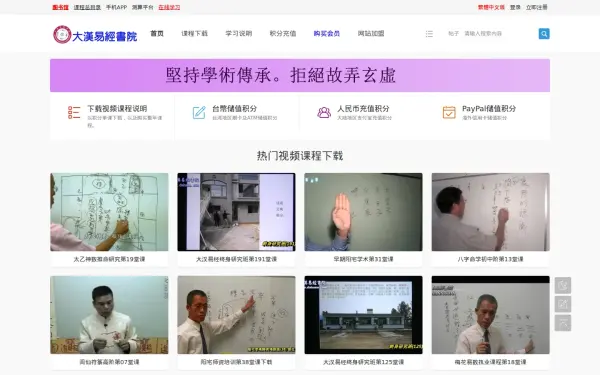The image size is (600, 375).
Task: Open thumbnail of 阳宅师资培训第38堂课下载
Action: pyautogui.click(x=236, y=315)
